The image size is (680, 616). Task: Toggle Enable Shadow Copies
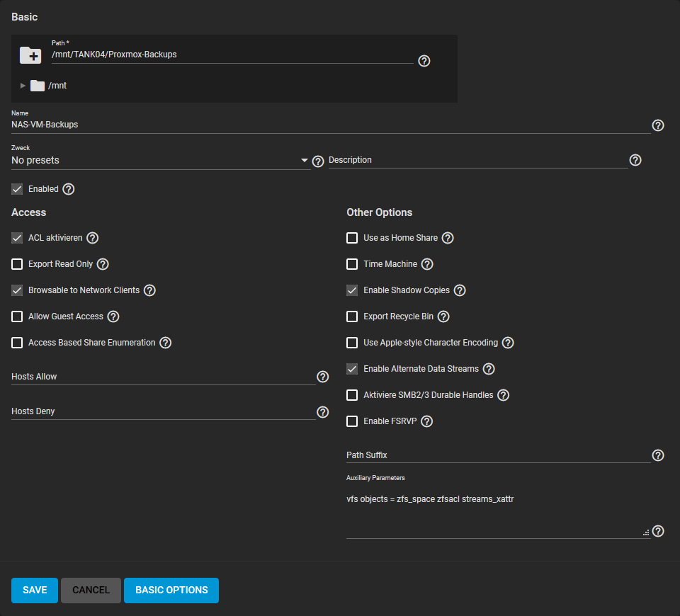tap(352, 290)
